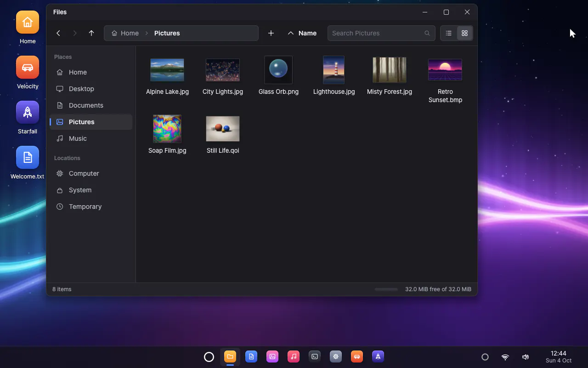The height and width of the screenshot is (368, 588).
Task: Open Desktop in the sidebar
Action: (x=91, y=89)
